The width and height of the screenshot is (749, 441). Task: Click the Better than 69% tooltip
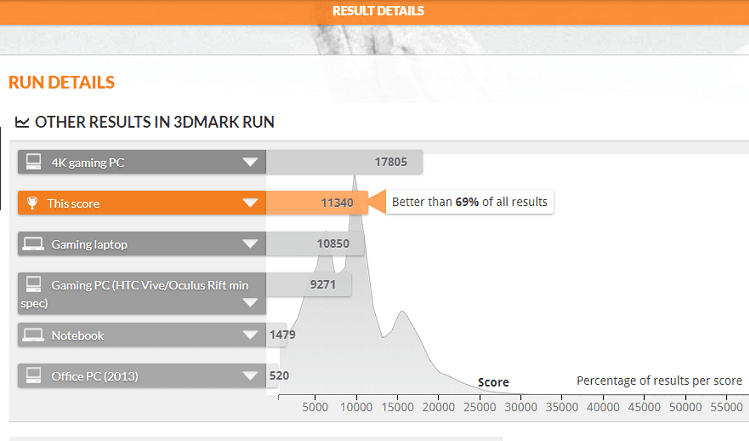(470, 202)
